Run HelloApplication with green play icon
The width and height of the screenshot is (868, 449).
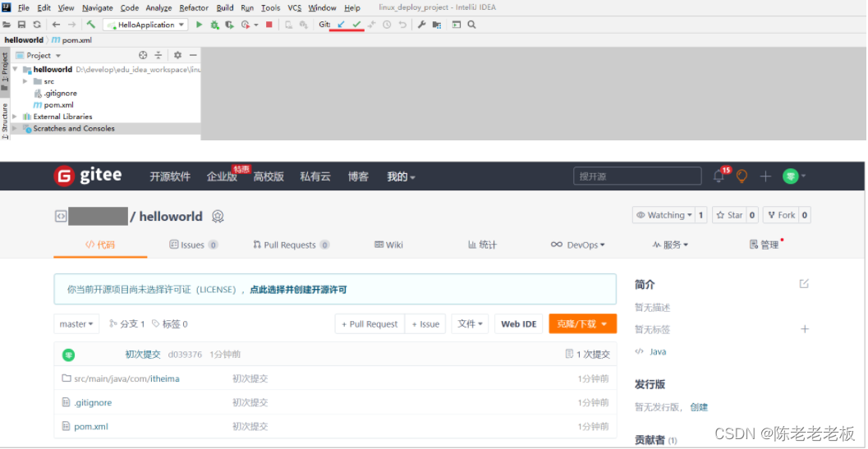200,25
